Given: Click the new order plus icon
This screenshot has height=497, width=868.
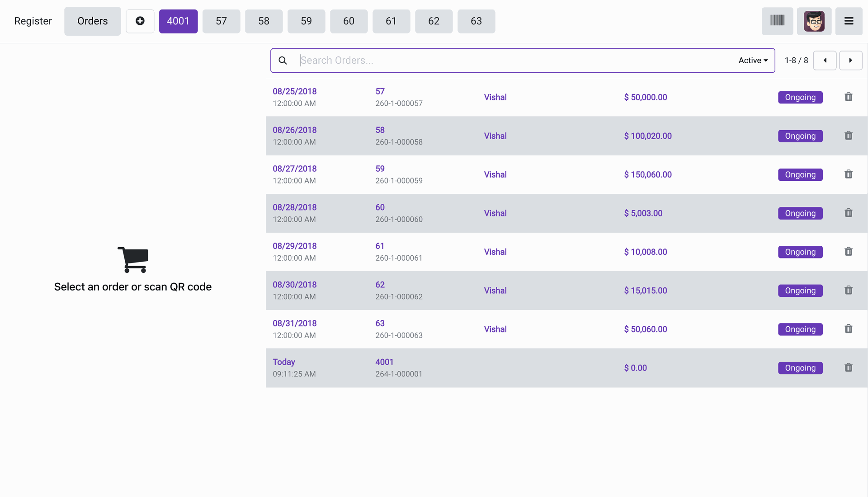Looking at the screenshot, I should click(140, 21).
